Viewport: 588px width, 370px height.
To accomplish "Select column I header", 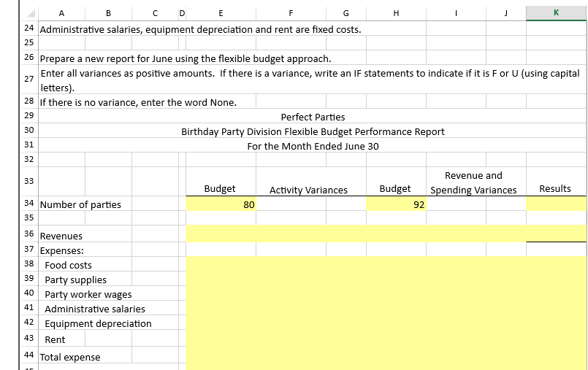I will (456, 13).
